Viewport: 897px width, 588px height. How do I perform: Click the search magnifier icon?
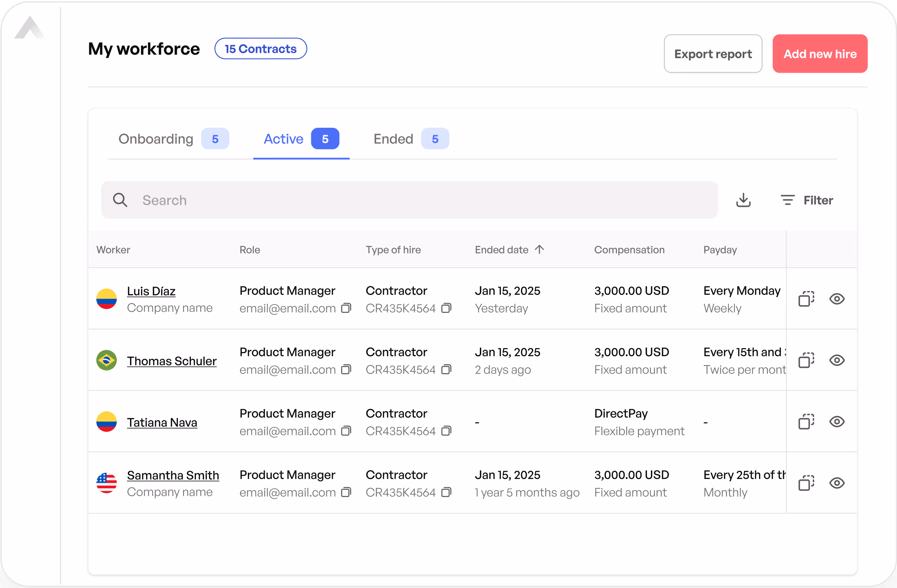click(x=120, y=200)
